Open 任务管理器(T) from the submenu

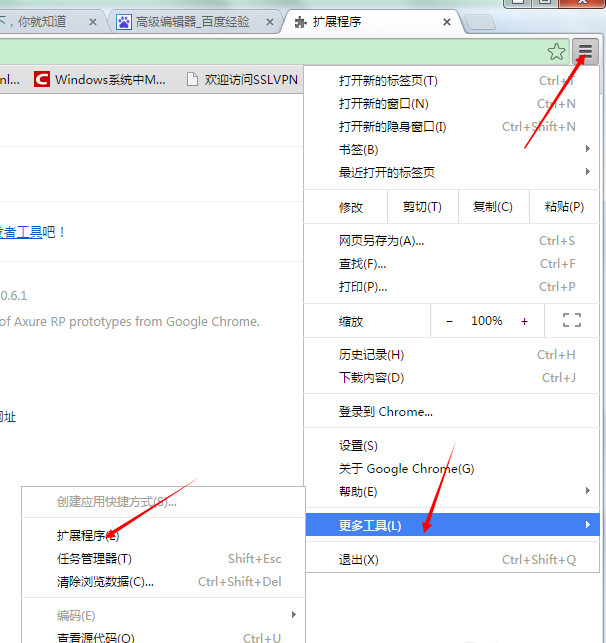pos(163,559)
